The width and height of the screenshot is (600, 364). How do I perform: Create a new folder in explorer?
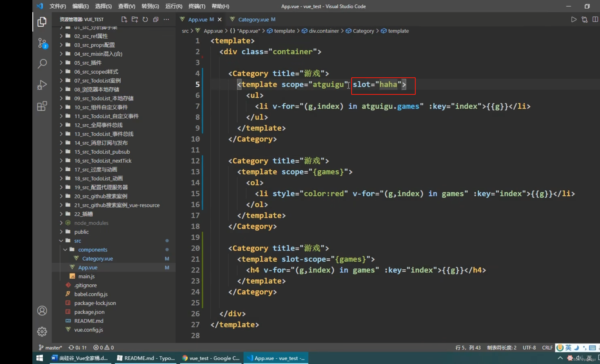click(x=135, y=19)
